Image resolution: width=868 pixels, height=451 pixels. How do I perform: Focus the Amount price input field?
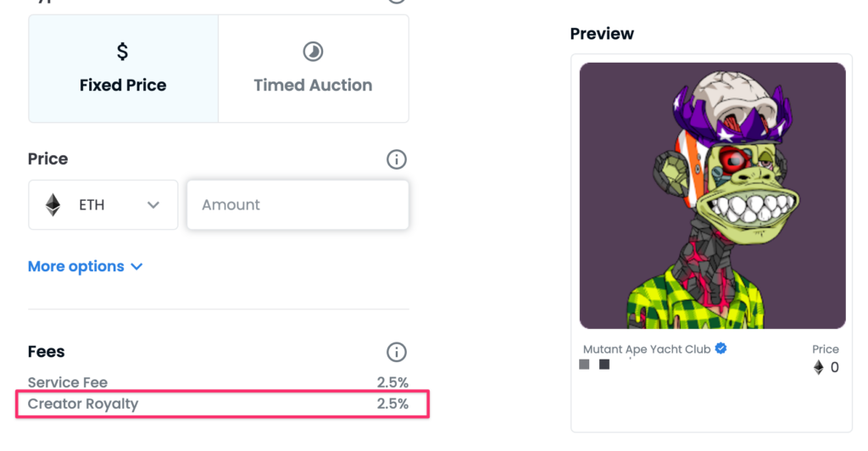(x=298, y=205)
